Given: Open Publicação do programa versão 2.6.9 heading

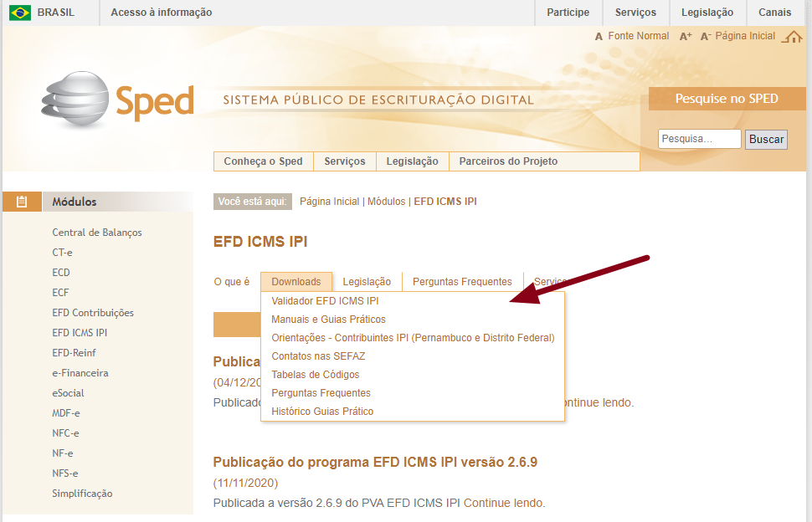Looking at the screenshot, I should 375,462.
